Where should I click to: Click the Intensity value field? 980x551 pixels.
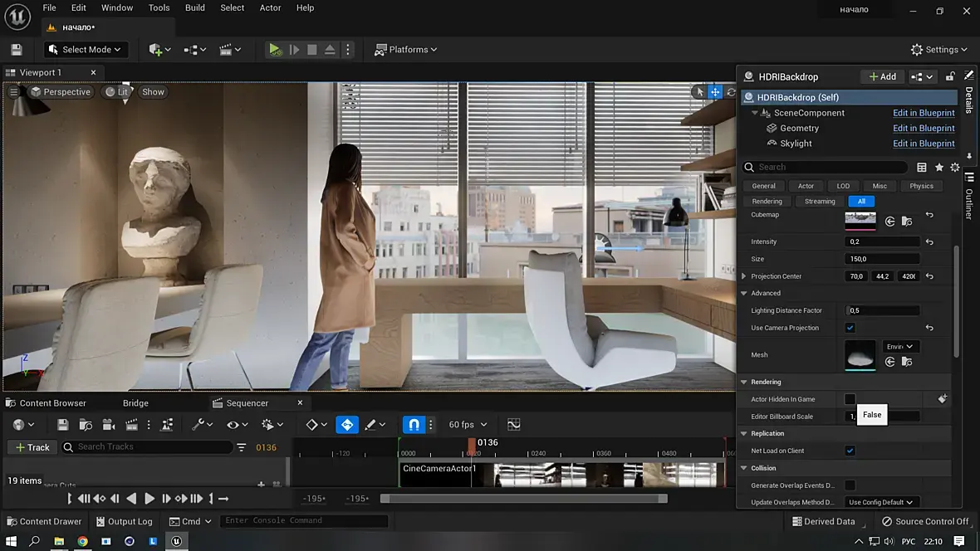click(x=881, y=241)
